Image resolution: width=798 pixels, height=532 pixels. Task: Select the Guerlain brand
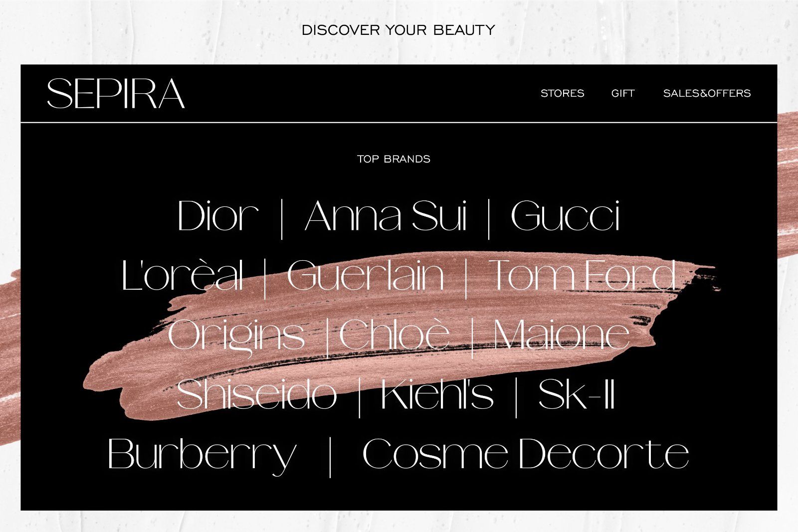(366, 275)
